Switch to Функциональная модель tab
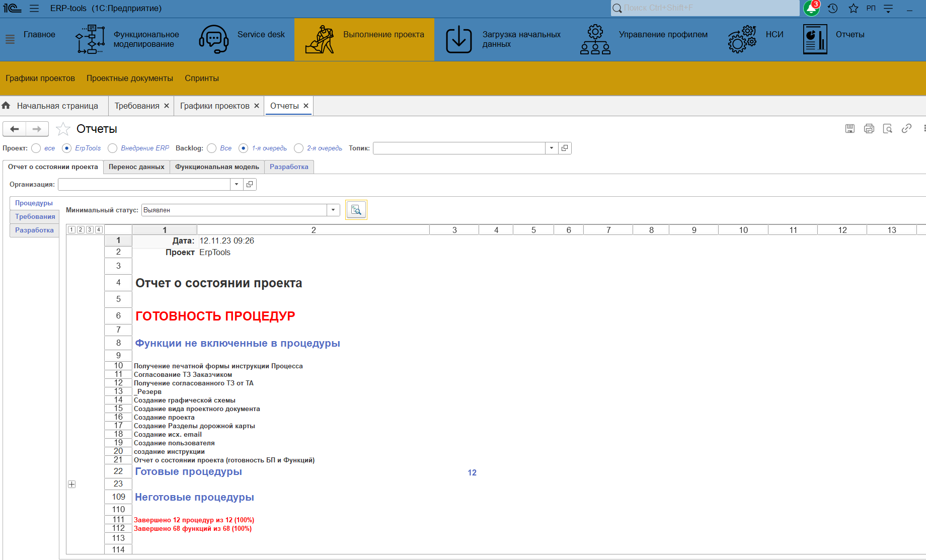The height and width of the screenshot is (560, 926). coord(217,167)
